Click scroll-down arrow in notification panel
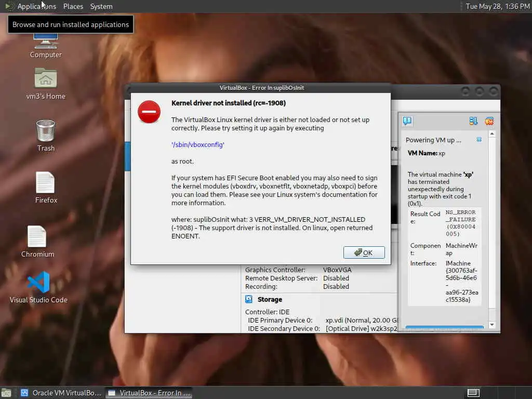The height and width of the screenshot is (399, 532). point(492,325)
